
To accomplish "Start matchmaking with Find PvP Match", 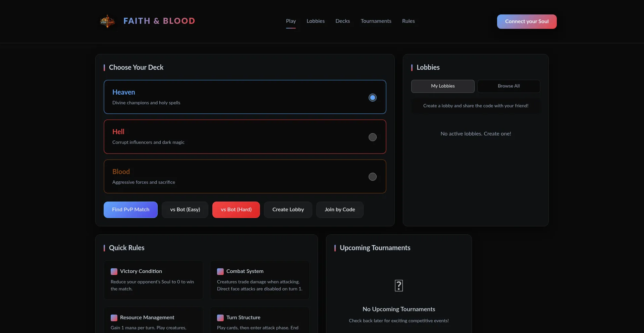I will coord(130,210).
